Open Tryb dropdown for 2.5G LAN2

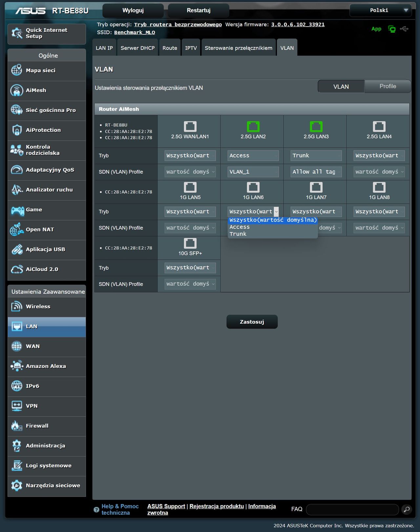[x=253, y=156]
